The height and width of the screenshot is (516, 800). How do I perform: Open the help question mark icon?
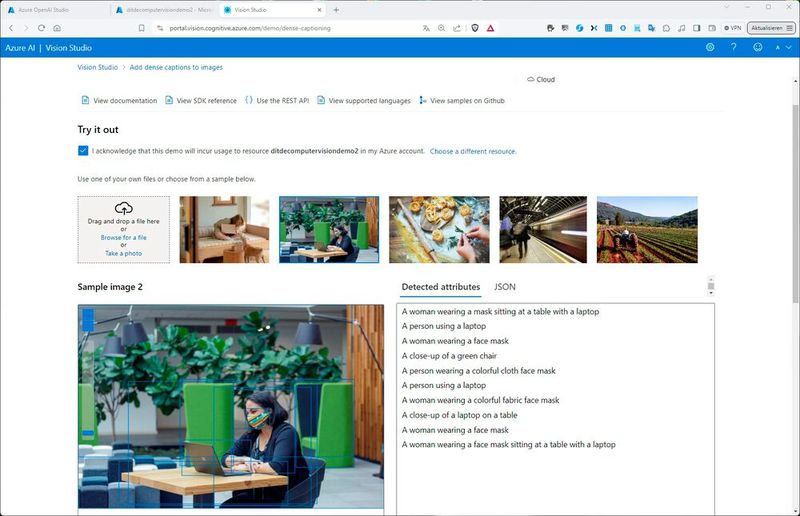(733, 47)
